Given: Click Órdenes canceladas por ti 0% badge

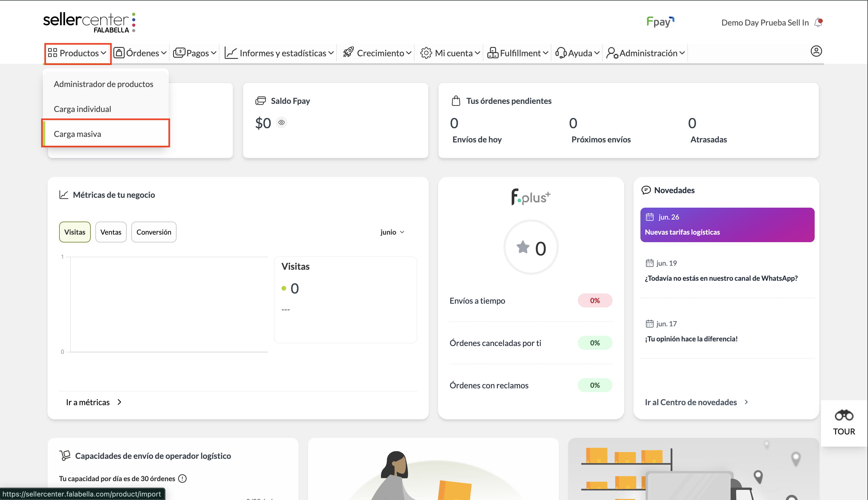Looking at the screenshot, I should (x=595, y=343).
